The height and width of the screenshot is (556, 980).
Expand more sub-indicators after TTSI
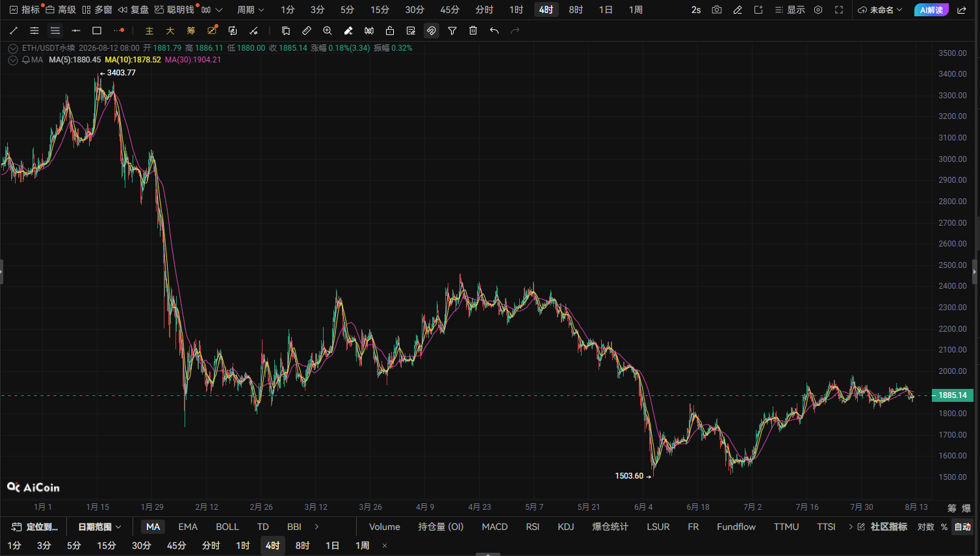click(x=850, y=527)
